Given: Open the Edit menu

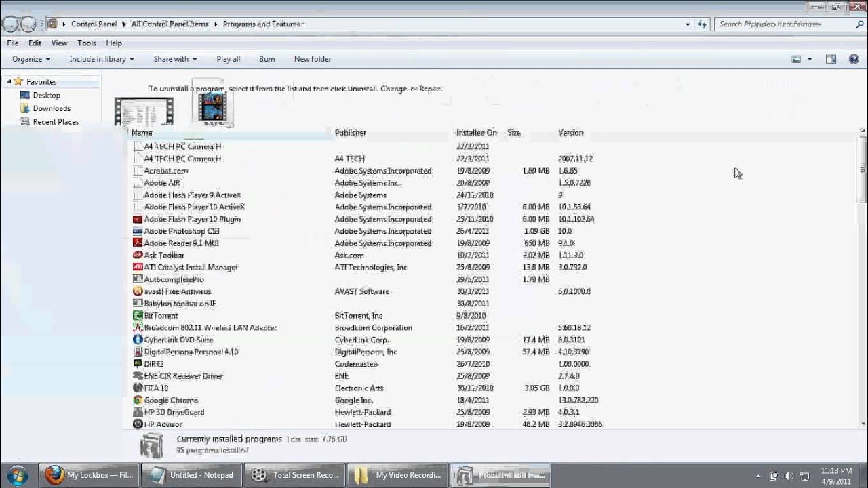Looking at the screenshot, I should [x=35, y=43].
